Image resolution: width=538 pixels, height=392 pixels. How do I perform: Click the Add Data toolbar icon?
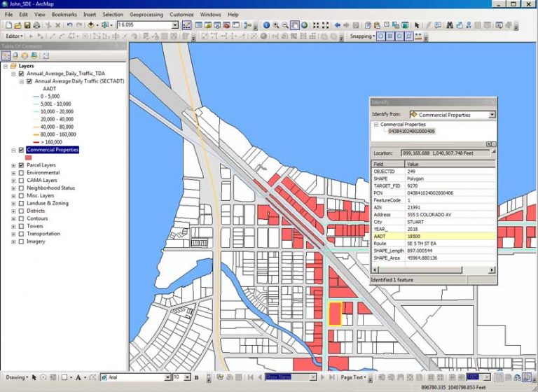point(91,25)
